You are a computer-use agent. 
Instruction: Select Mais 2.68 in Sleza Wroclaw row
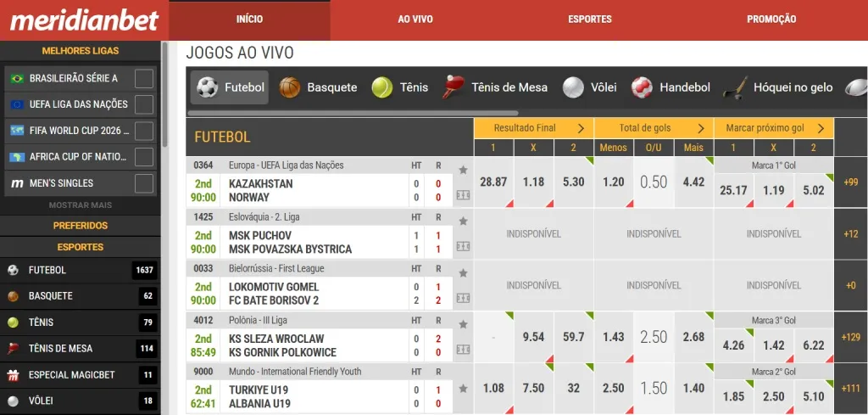point(693,337)
